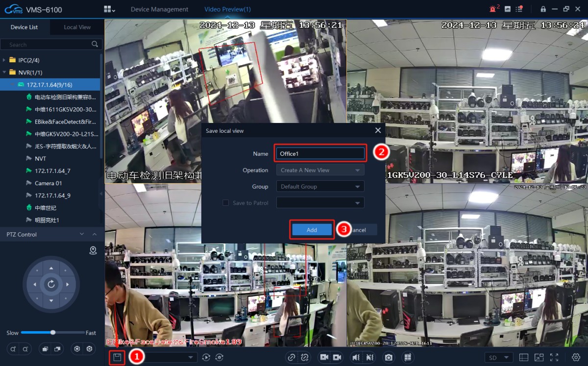
Task: Click PTZ zoom in magnifier icon
Action: pyautogui.click(x=13, y=349)
